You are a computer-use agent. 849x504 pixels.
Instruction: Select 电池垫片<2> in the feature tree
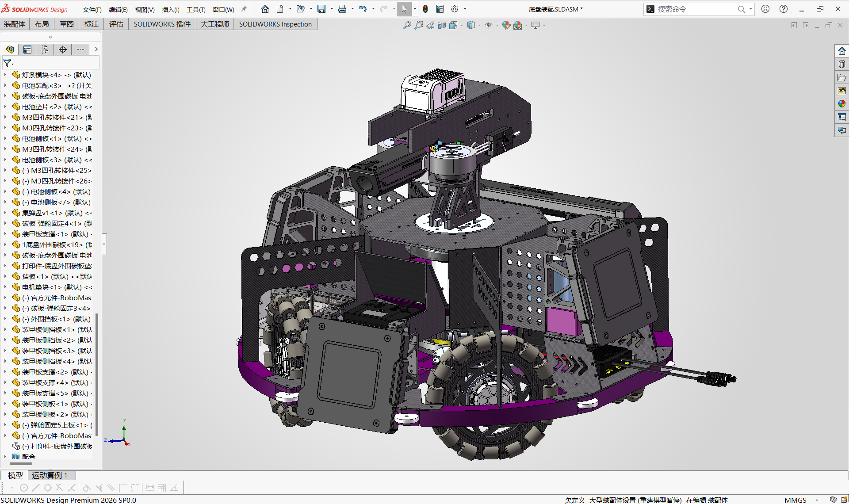[x=57, y=107]
